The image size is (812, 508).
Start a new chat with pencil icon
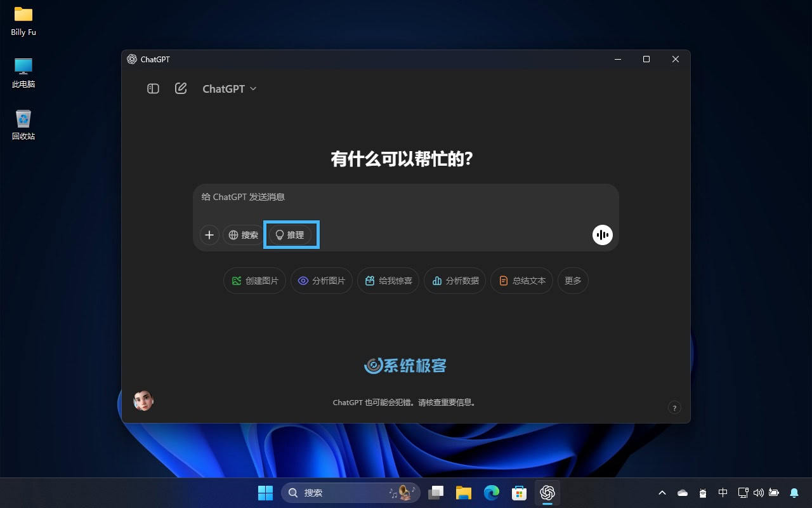[181, 88]
